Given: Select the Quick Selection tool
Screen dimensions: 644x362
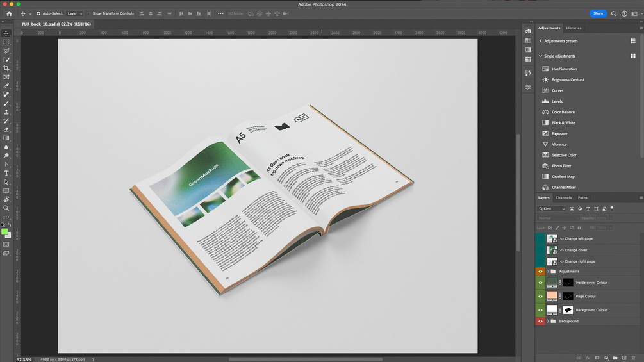Looking at the screenshot, I should point(6,60).
